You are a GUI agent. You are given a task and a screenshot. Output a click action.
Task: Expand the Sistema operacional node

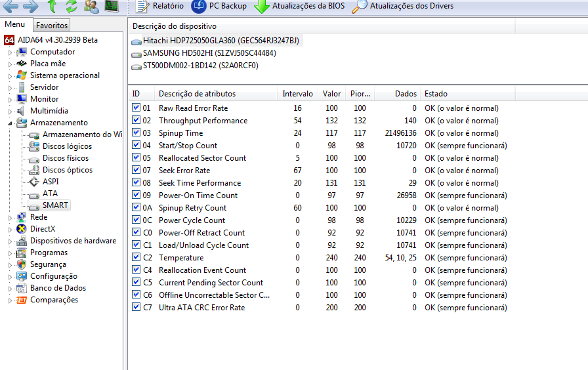[x=10, y=76]
